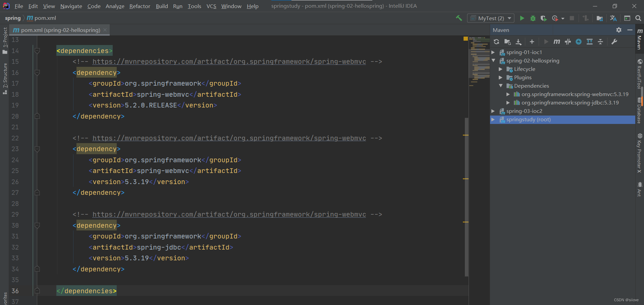Screen dimensions: 644x305
Task: Click the grey Stop square icon
Action: click(x=572, y=18)
